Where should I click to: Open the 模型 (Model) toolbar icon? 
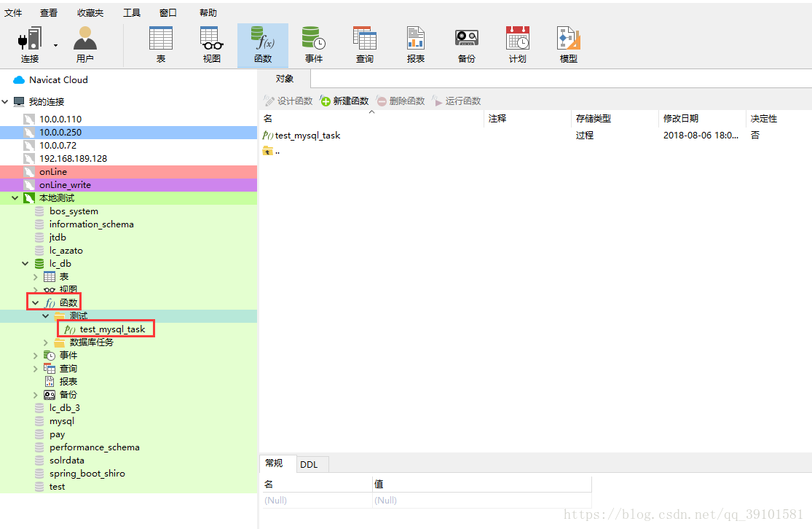(569, 44)
